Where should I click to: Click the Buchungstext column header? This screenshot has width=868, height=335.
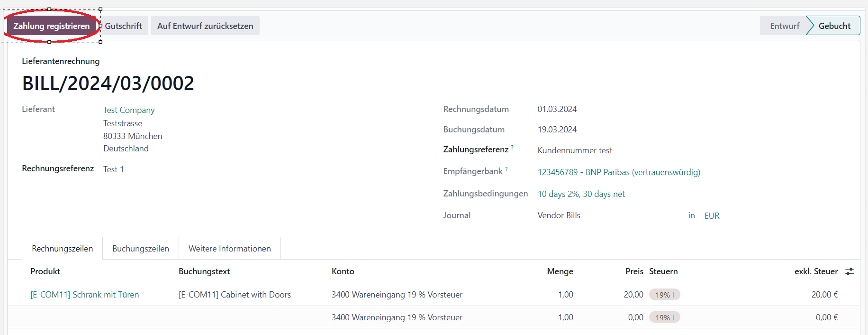click(x=204, y=271)
